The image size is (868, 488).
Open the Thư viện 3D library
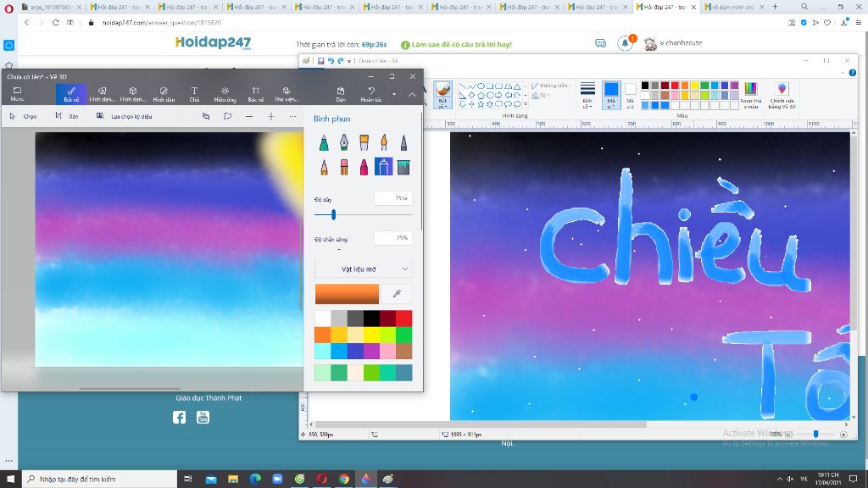(287, 93)
